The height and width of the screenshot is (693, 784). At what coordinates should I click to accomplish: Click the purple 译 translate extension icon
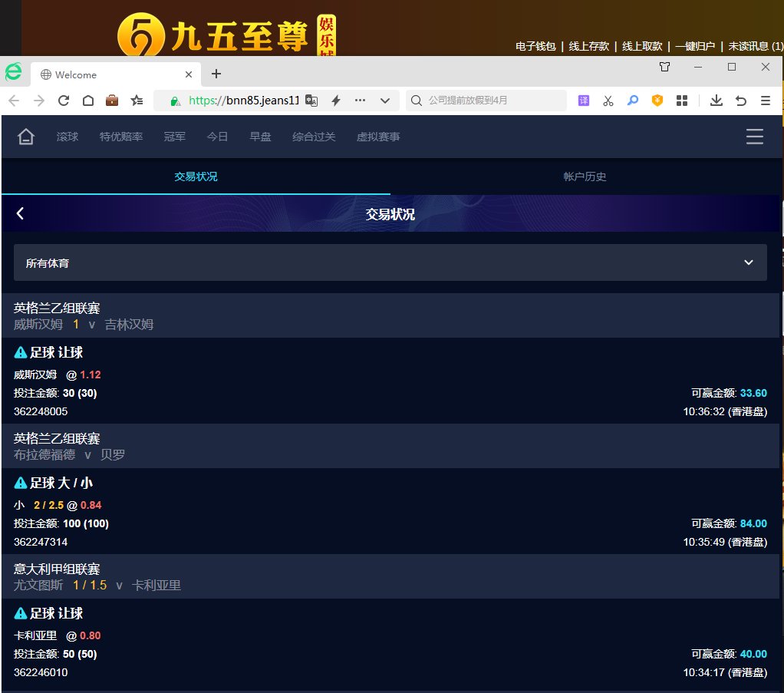[584, 101]
